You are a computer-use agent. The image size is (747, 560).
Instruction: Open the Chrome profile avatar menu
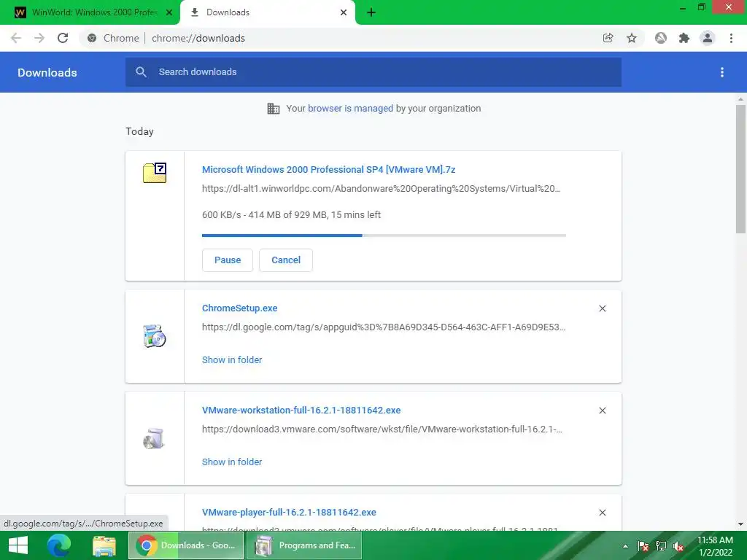(708, 38)
